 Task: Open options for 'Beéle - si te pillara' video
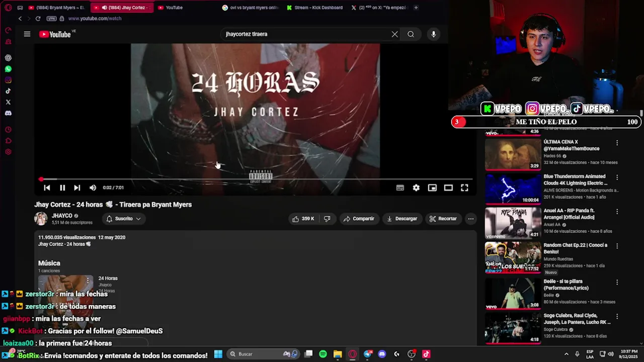pos(617,282)
